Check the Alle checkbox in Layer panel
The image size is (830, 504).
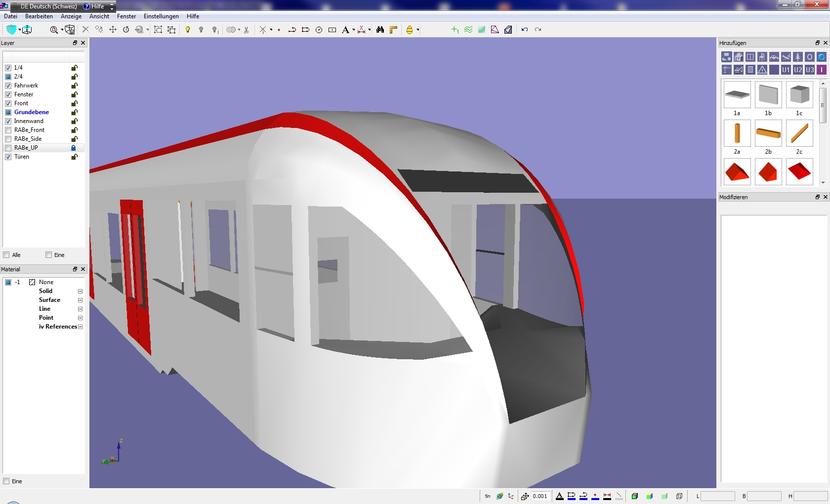(x=6, y=255)
